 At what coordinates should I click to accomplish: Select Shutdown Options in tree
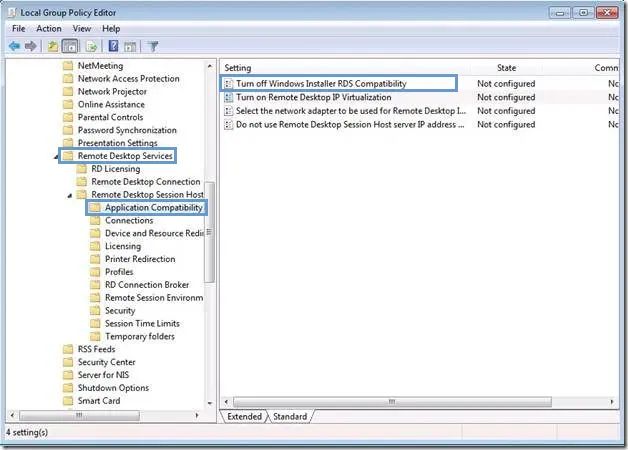point(113,388)
